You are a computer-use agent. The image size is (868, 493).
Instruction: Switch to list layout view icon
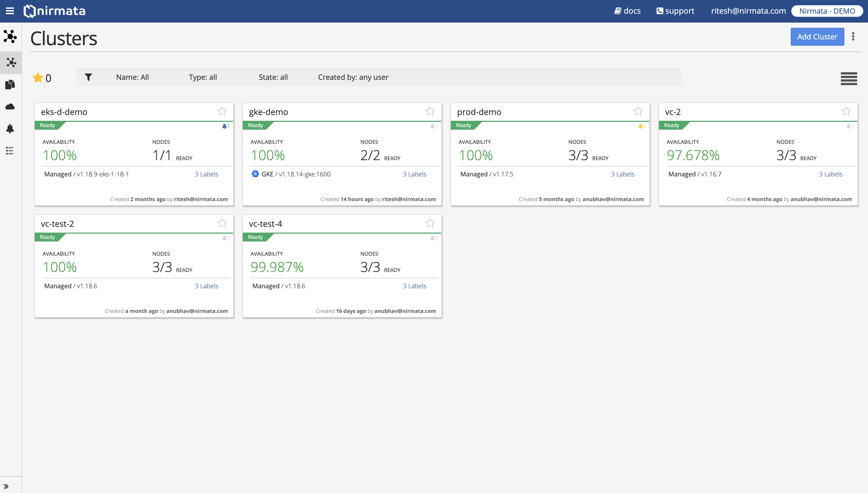coord(849,78)
